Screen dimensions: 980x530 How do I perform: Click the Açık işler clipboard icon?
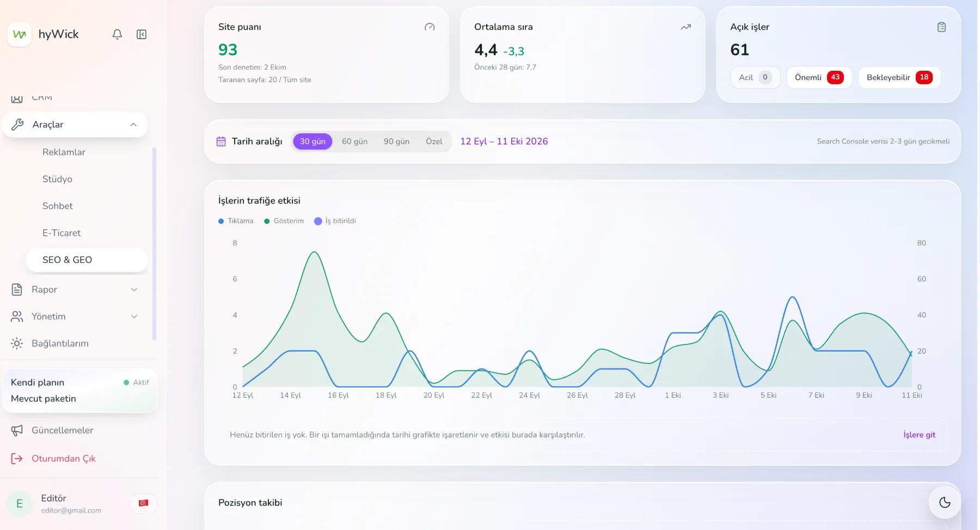tap(941, 27)
